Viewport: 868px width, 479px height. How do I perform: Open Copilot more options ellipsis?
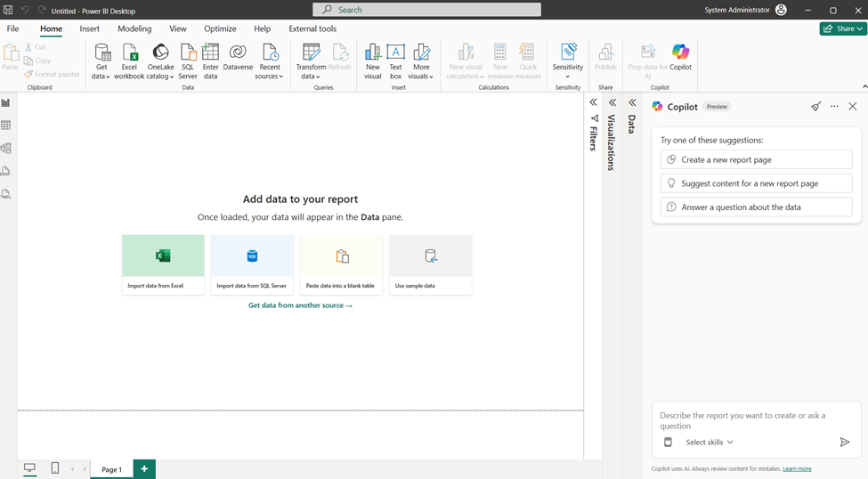(x=834, y=106)
